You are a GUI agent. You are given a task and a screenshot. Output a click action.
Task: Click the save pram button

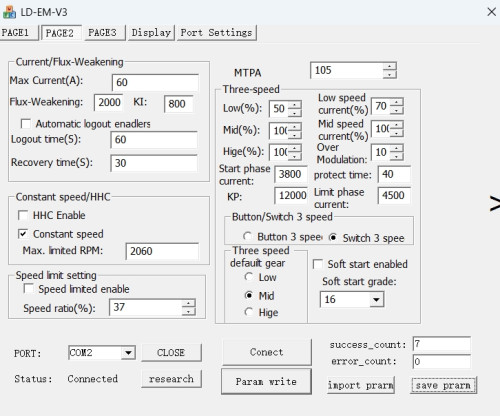[443, 385]
